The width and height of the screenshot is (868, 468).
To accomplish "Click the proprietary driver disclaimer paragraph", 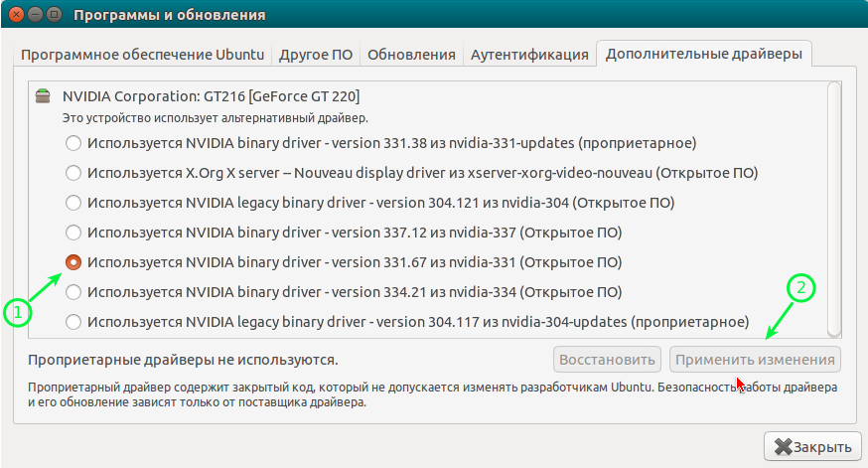I will coord(432,394).
